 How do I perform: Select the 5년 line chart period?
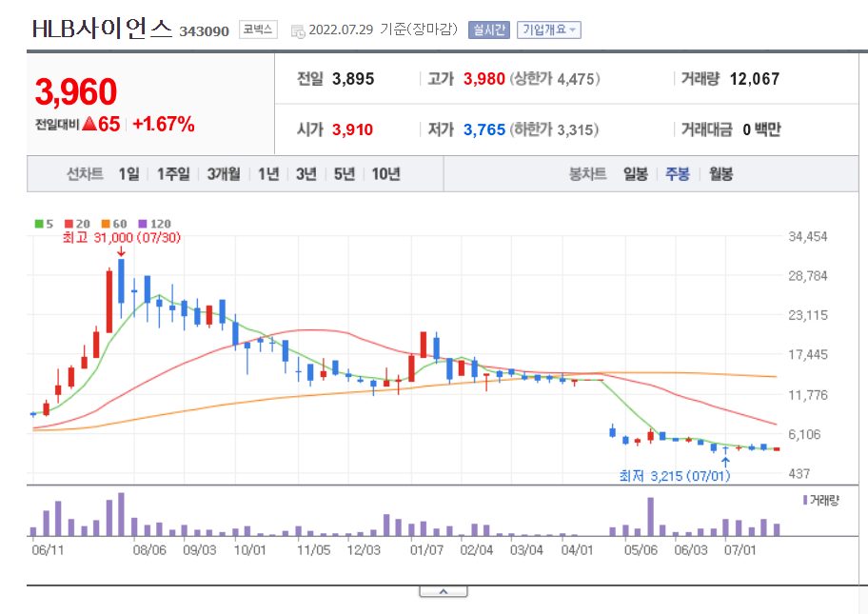coord(345,174)
